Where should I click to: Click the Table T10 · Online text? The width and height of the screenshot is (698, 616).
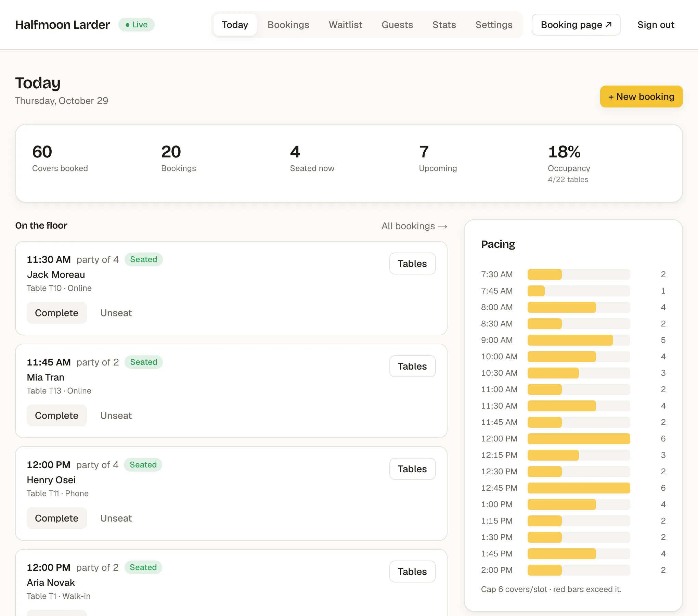pyautogui.click(x=59, y=288)
